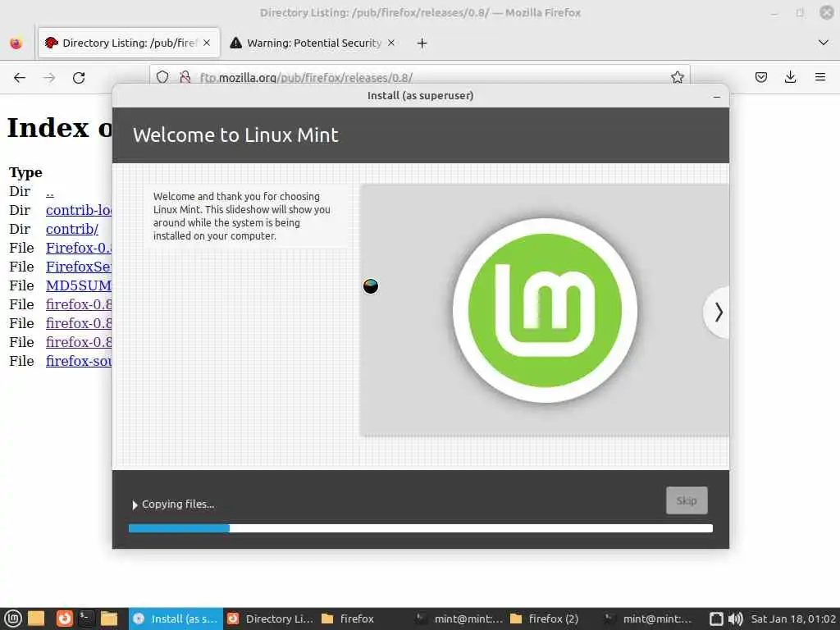The height and width of the screenshot is (630, 840).
Task: Click the Firefox View icon
Action: [x=16, y=43]
